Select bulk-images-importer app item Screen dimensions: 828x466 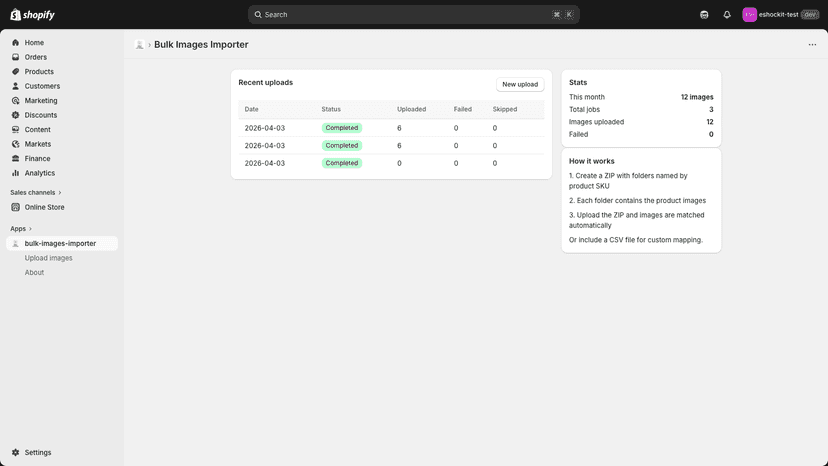click(62, 244)
